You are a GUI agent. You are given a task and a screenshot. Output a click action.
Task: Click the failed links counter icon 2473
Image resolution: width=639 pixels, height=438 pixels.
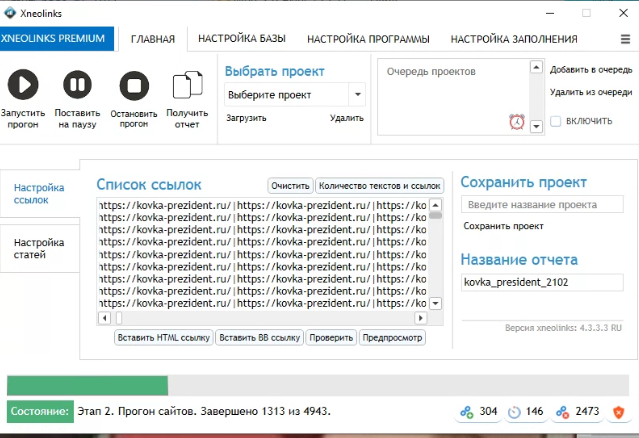point(562,412)
